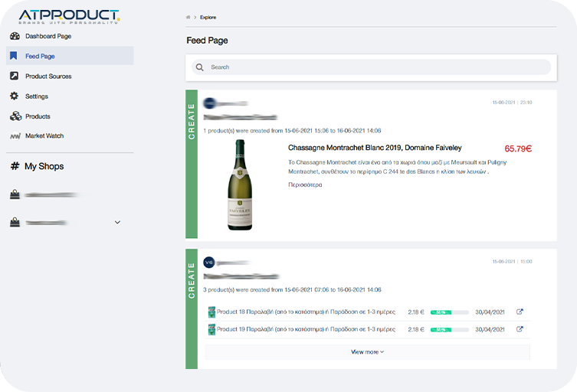Click Product 18 progress bar
This screenshot has height=392, width=577.
pos(449,312)
